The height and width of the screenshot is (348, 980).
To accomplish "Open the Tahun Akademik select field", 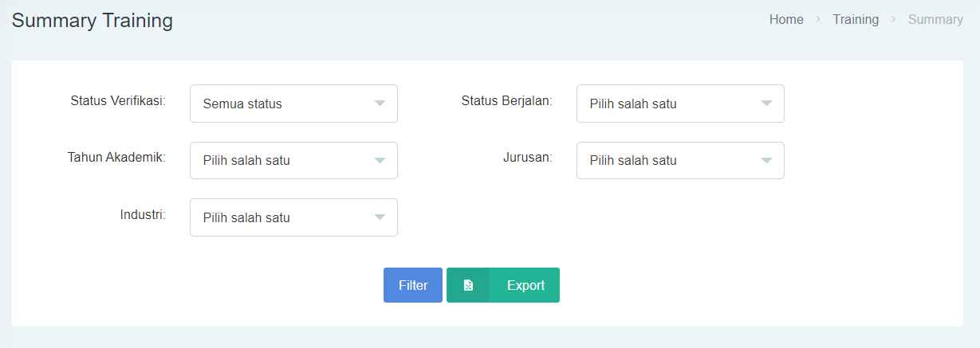I will click(293, 160).
